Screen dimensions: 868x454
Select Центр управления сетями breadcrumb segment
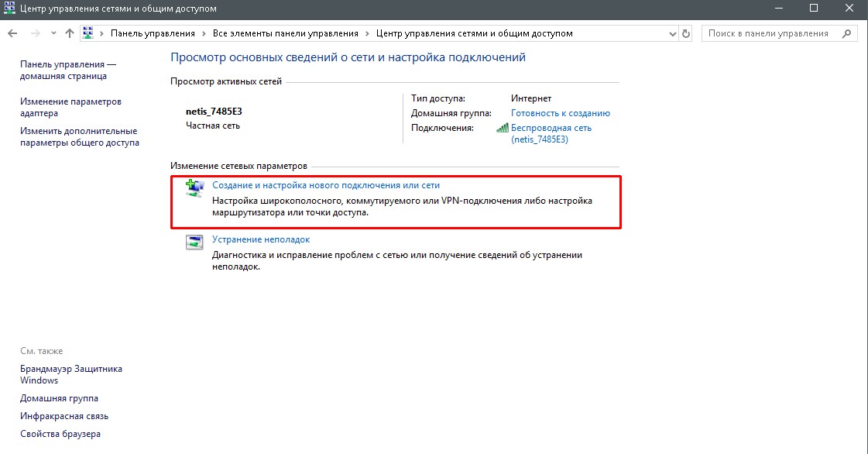tap(475, 34)
